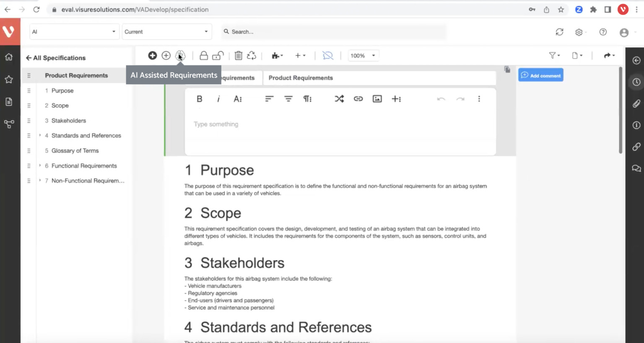Viewport: 644px width, 343px height.
Task: Delete the requirement using the trash icon
Action: [x=239, y=55]
